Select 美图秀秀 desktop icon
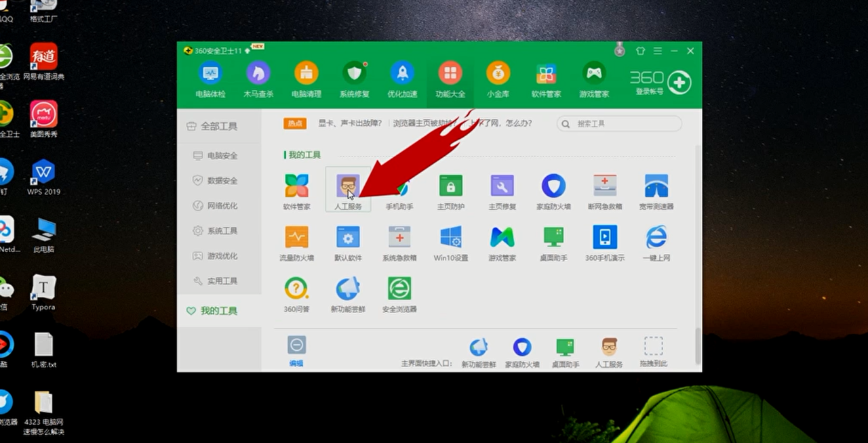 tap(43, 120)
